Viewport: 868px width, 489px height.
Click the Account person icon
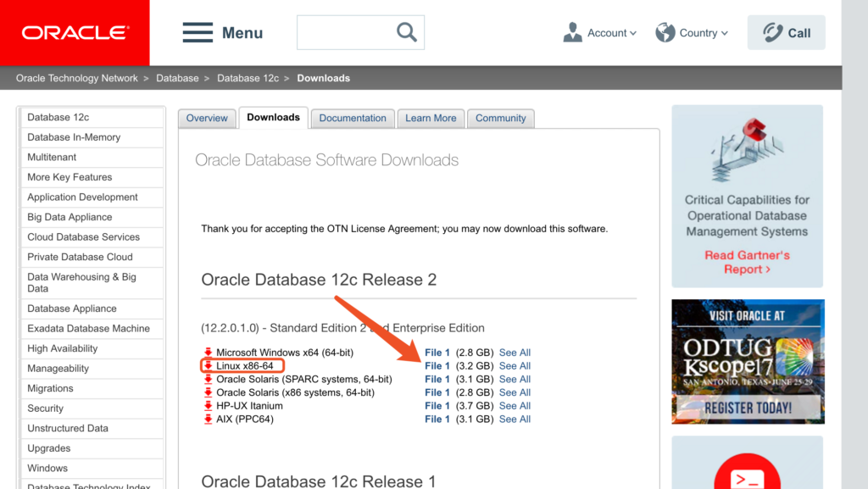[x=573, y=32]
